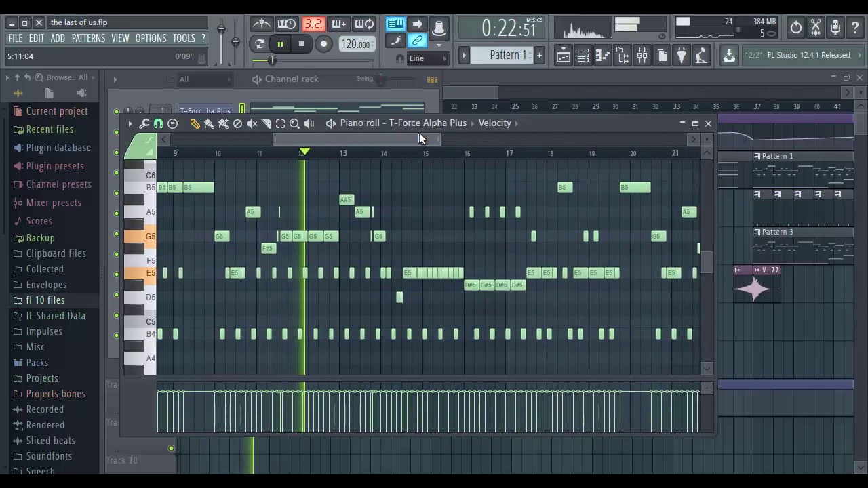
Task: Toggle typing keyboard to piano
Action: (x=395, y=24)
